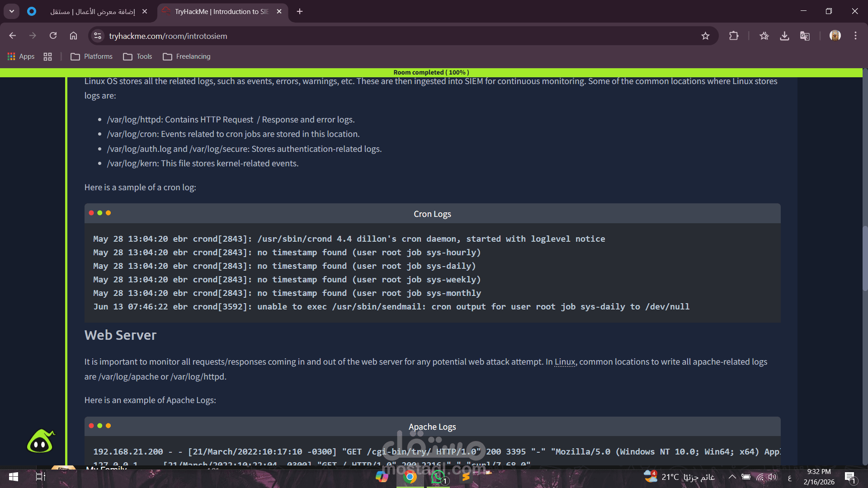Open the Freelancing bookmark folder
This screenshot has height=488, width=868.
[187, 56]
